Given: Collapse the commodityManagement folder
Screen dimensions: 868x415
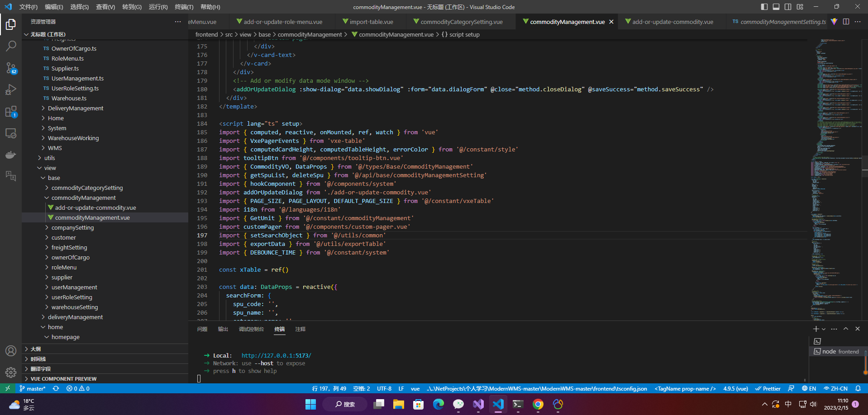Looking at the screenshot, I should pos(105,198).
